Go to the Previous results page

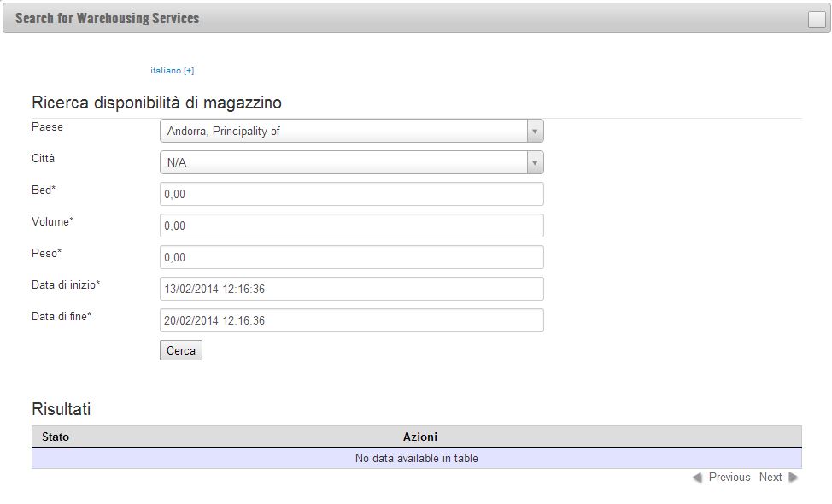tap(729, 478)
